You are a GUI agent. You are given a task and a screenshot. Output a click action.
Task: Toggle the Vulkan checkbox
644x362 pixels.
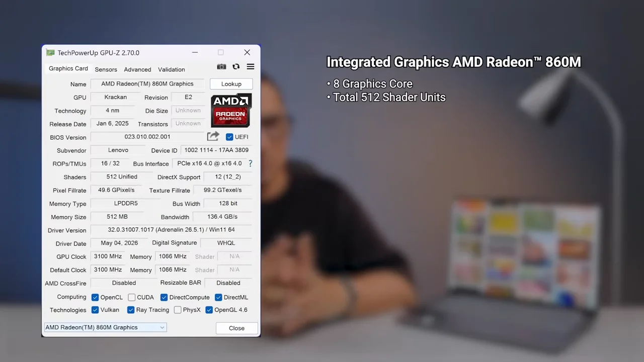[x=95, y=310]
